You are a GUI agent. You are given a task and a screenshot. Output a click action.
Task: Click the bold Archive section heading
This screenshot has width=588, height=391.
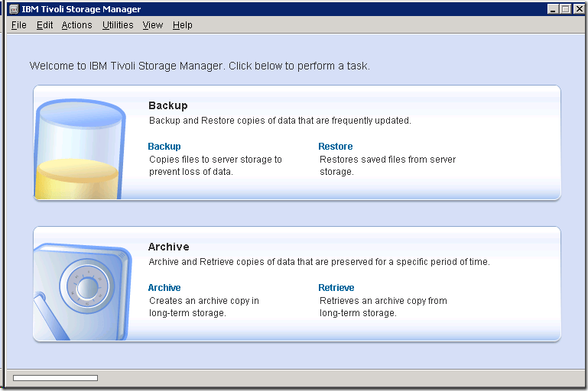[168, 247]
